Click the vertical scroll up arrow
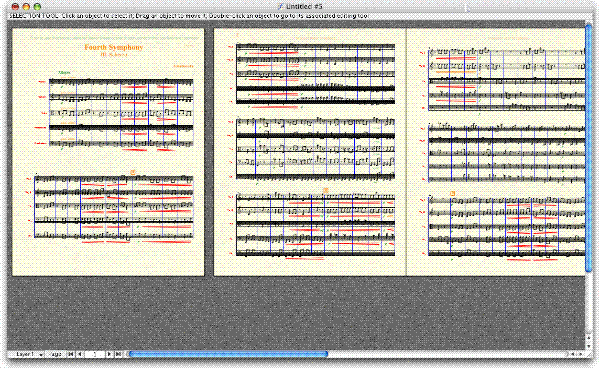The image size is (600, 370). coord(589,338)
